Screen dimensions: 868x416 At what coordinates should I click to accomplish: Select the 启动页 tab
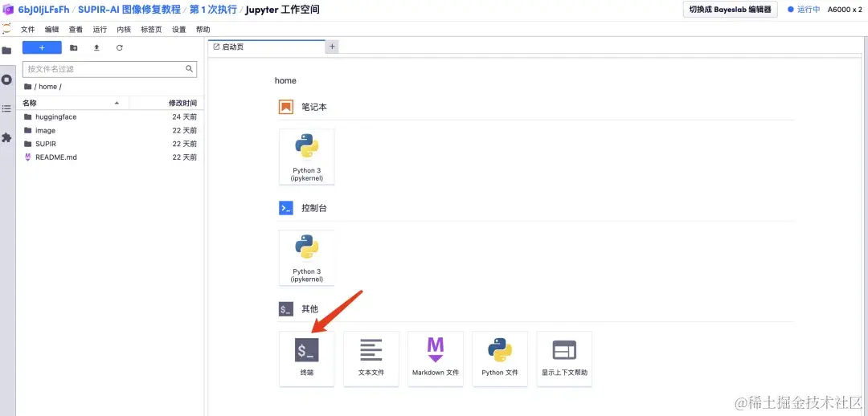pos(266,47)
